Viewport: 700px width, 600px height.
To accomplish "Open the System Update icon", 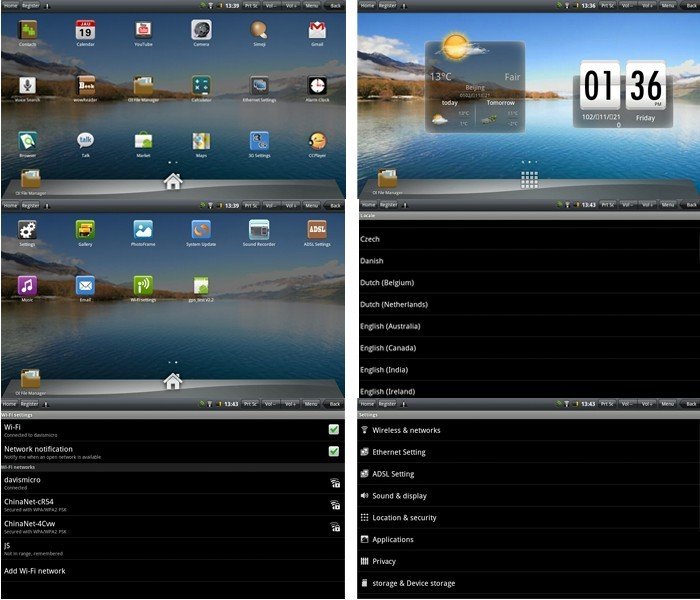I will tap(201, 230).
